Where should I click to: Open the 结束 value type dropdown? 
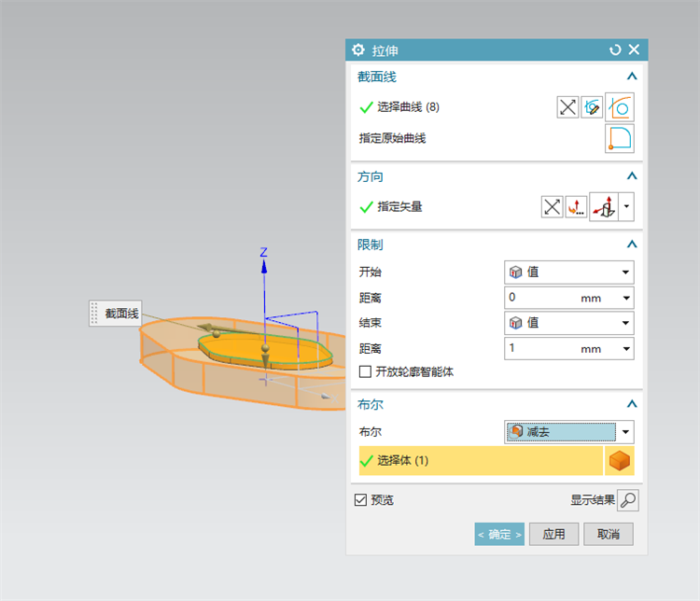coord(569,323)
